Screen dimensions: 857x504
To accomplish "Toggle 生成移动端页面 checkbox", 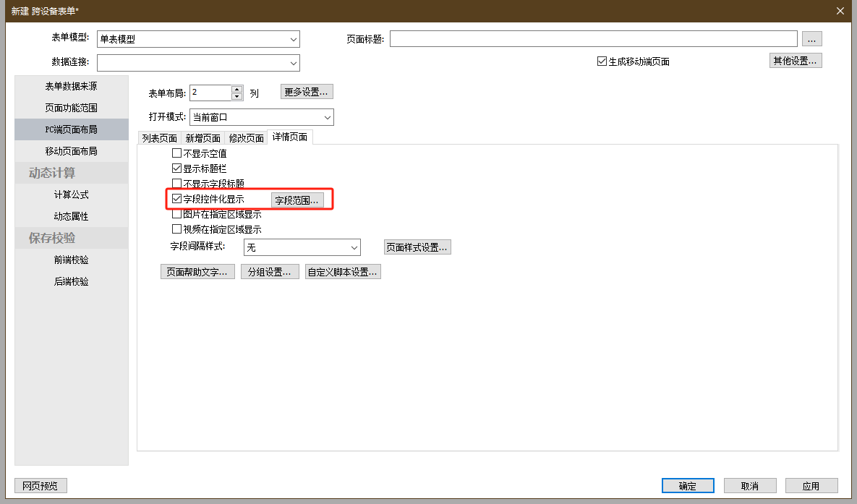I will [602, 61].
